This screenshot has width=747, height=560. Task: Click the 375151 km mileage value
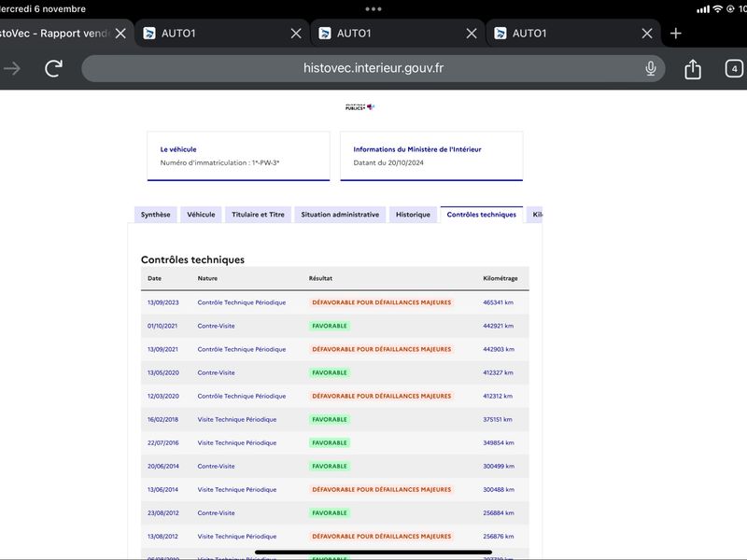(498, 419)
